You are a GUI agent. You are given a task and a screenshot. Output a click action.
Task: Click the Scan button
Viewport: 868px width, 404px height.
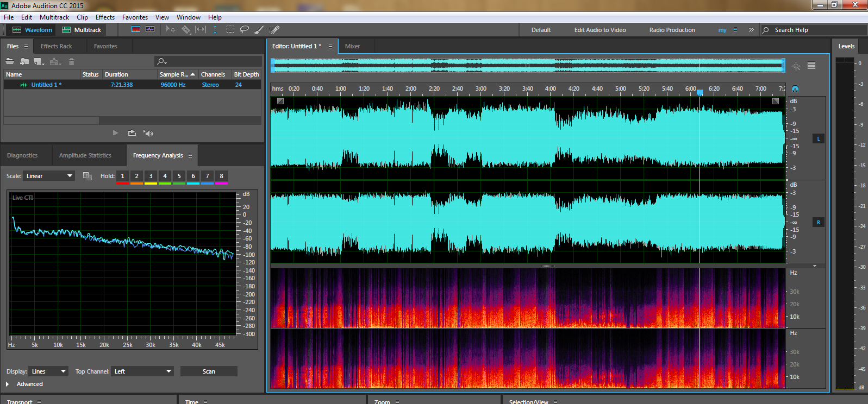click(209, 371)
